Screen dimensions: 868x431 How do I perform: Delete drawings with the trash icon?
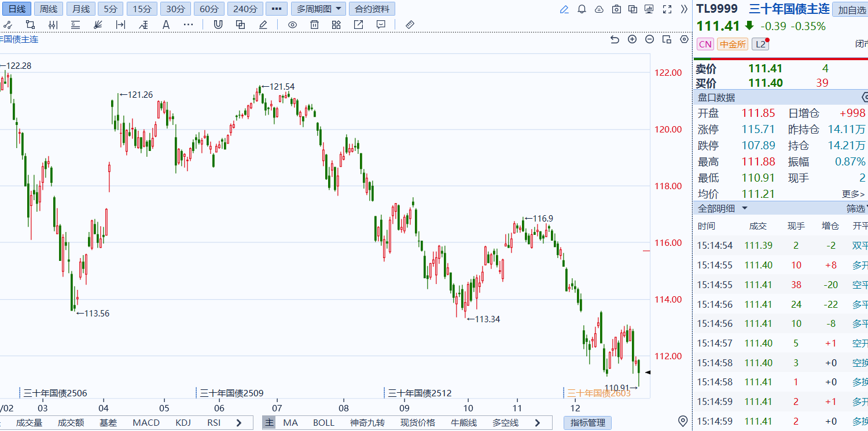pyautogui.click(x=314, y=24)
